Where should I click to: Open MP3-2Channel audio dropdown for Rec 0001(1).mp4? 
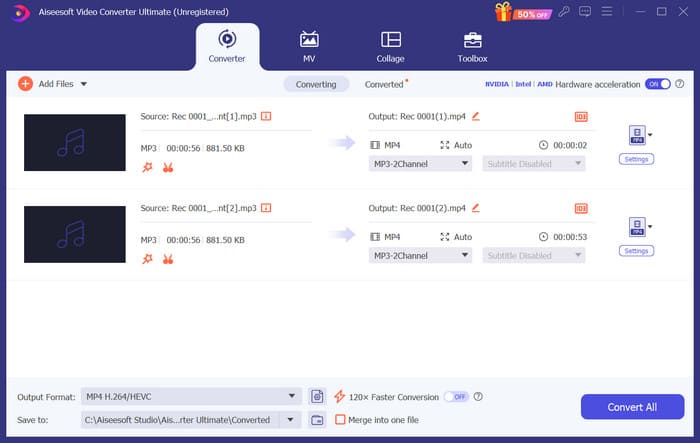point(420,164)
